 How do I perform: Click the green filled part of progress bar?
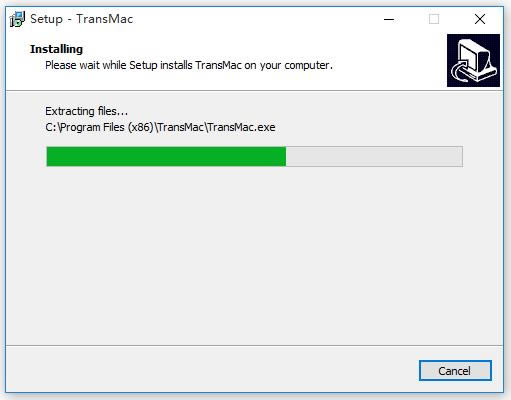166,156
